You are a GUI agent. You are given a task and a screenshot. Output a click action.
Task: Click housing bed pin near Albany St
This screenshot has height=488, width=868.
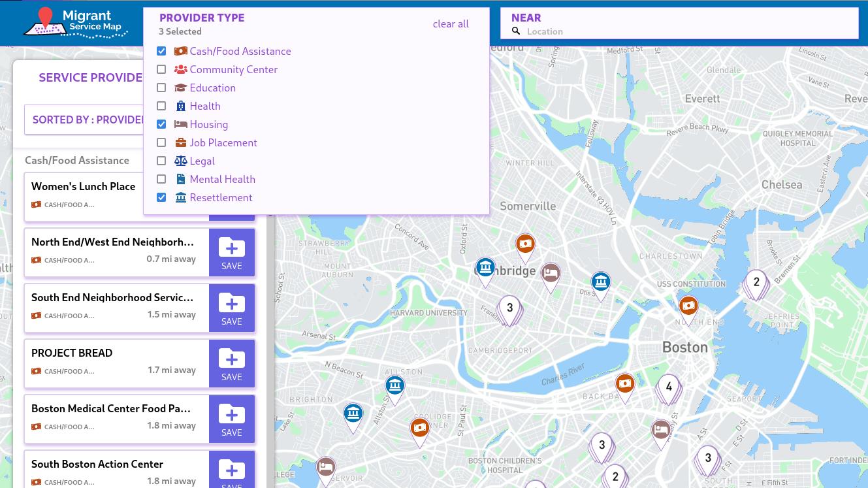coord(661,434)
